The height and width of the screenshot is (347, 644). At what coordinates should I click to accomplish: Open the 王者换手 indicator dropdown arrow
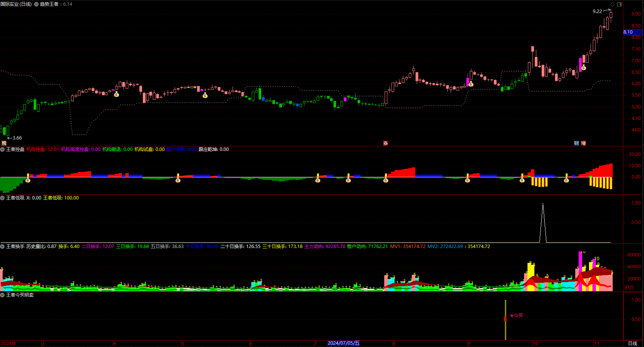click(2, 246)
